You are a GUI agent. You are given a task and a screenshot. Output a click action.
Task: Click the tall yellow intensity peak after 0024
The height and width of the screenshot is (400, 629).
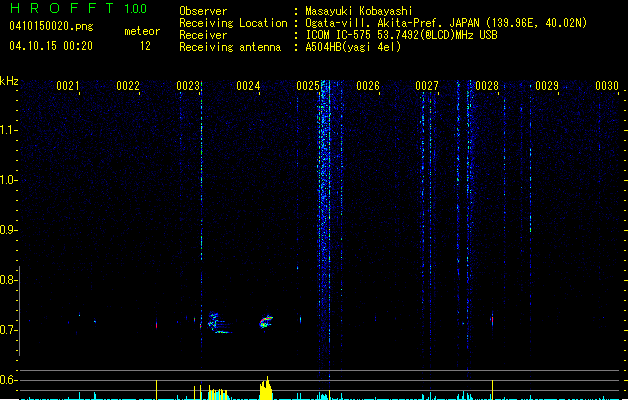click(x=266, y=388)
